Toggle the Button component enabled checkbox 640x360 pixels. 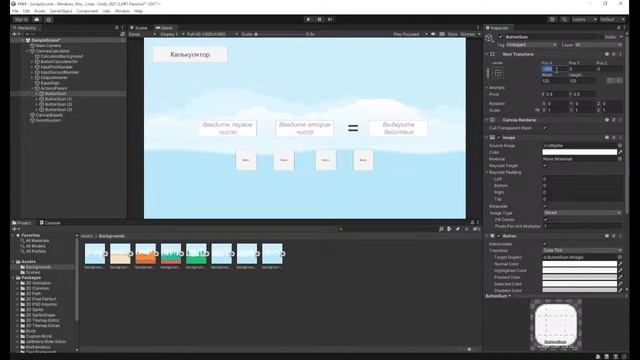pyautogui.click(x=499, y=236)
